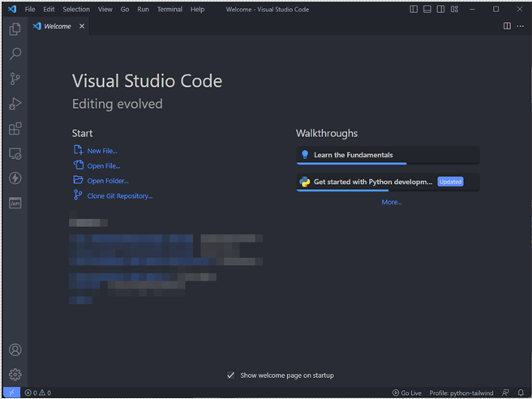The height and width of the screenshot is (399, 532).
Task: Open Get started with Python development walkthrough
Action: click(x=388, y=182)
